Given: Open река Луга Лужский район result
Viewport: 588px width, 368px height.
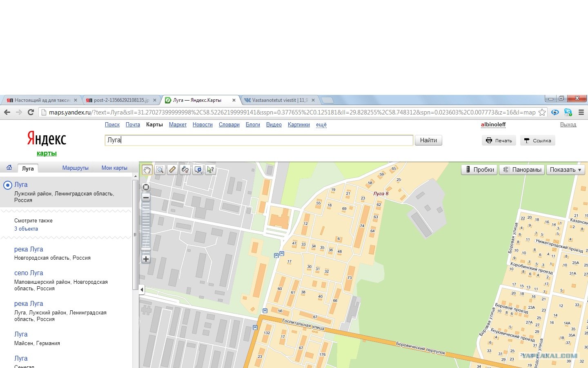Looking at the screenshot, I should click(29, 304).
